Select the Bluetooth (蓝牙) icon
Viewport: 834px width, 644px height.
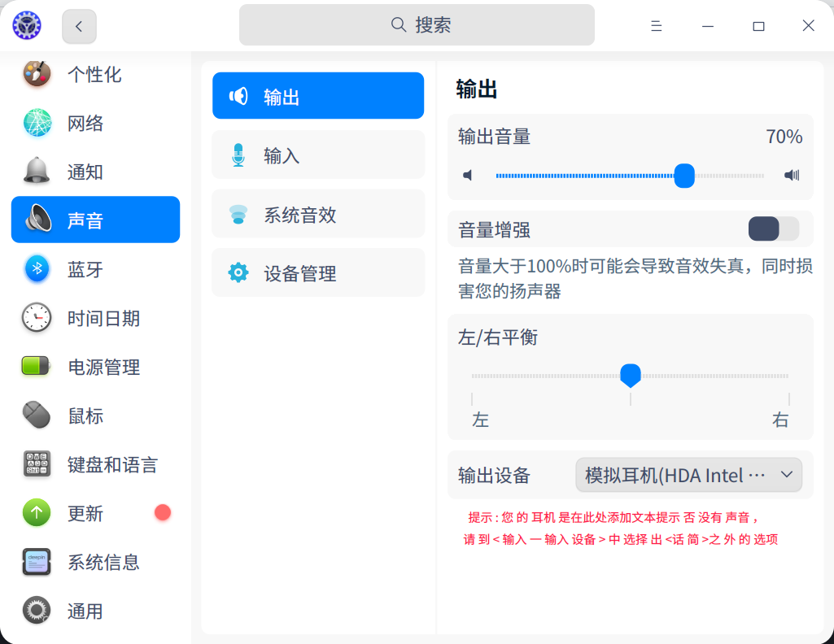[x=37, y=269]
